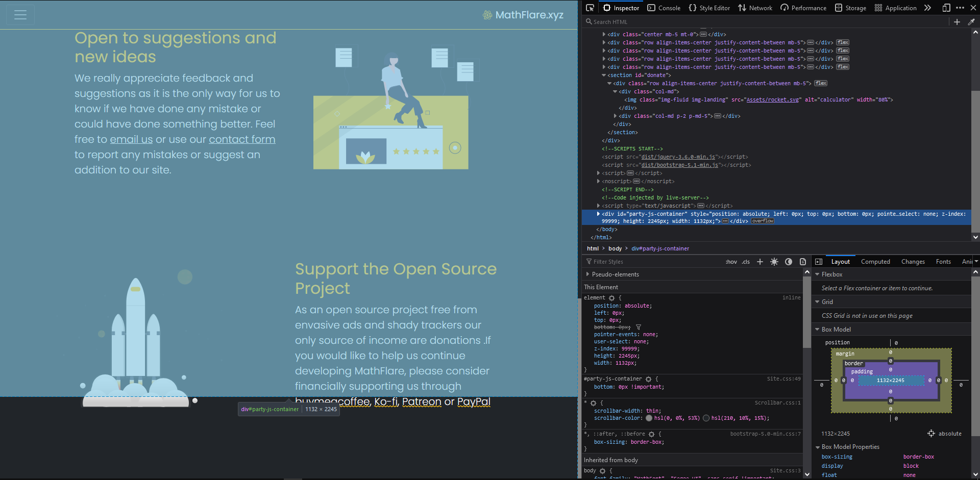Click the universal selector highlighter icon
Image resolution: width=980 pixels, height=480 pixels.
tap(593, 403)
